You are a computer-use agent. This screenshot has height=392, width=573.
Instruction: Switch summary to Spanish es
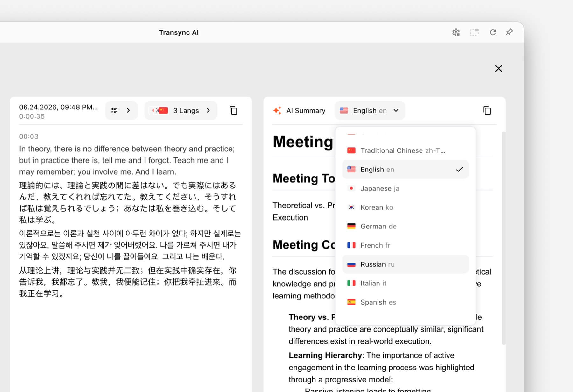[405, 302]
